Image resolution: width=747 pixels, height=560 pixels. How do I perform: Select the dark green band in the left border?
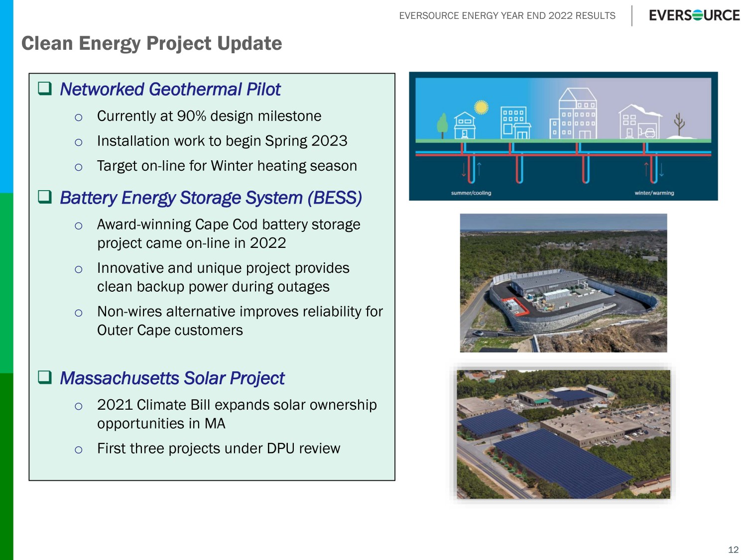[x=6, y=465]
